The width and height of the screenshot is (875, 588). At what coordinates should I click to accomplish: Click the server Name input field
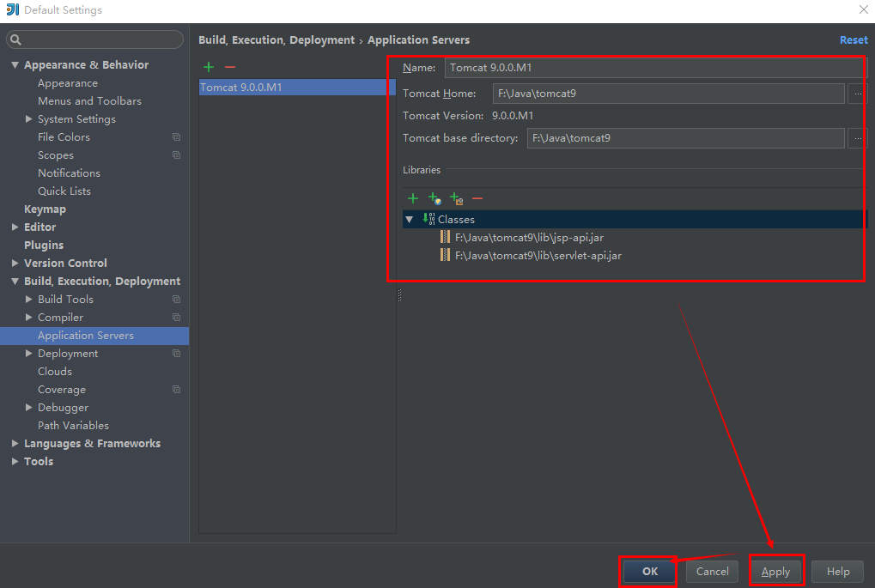tap(656, 68)
